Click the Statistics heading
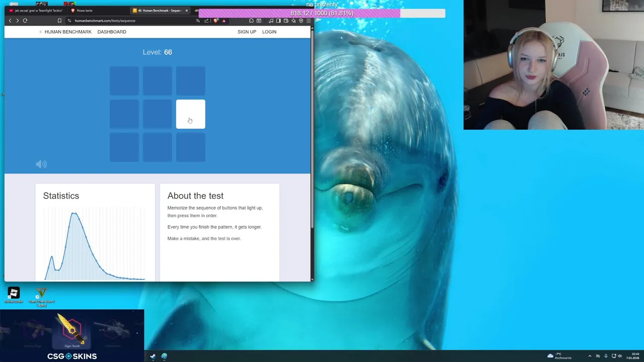Screen dimensions: 644x362 coord(61,196)
